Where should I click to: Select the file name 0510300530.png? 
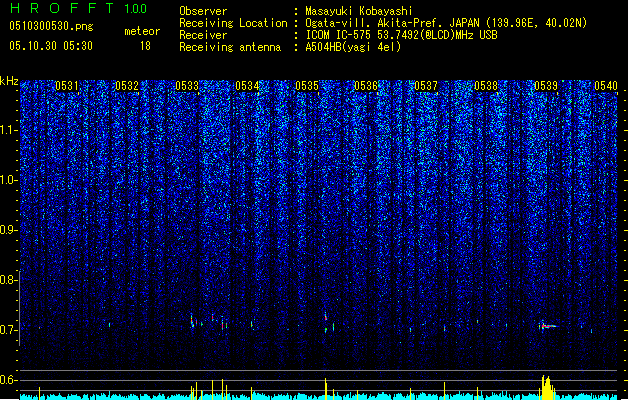[x=51, y=27]
